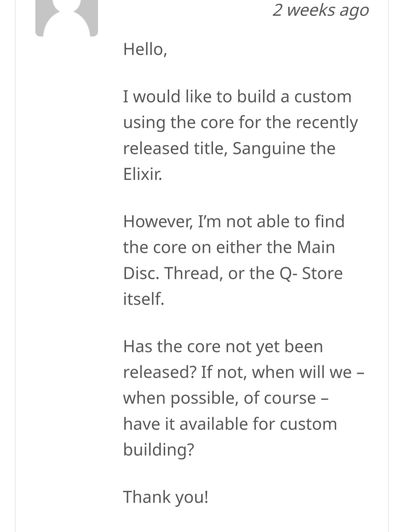The width and height of the screenshot is (403, 532).
Task: Click the "Hello," greeting text
Action: point(145,49)
